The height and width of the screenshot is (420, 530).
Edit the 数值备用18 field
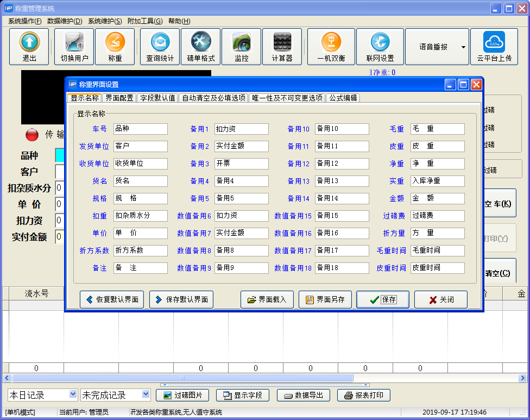click(342, 268)
